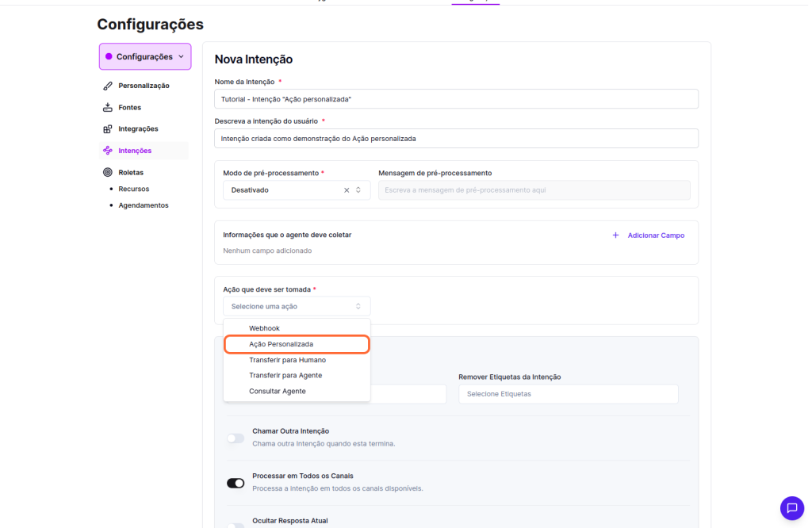Image resolution: width=812 pixels, height=528 pixels.
Task: Clear the Desativado selection with X icon
Action: click(x=347, y=190)
